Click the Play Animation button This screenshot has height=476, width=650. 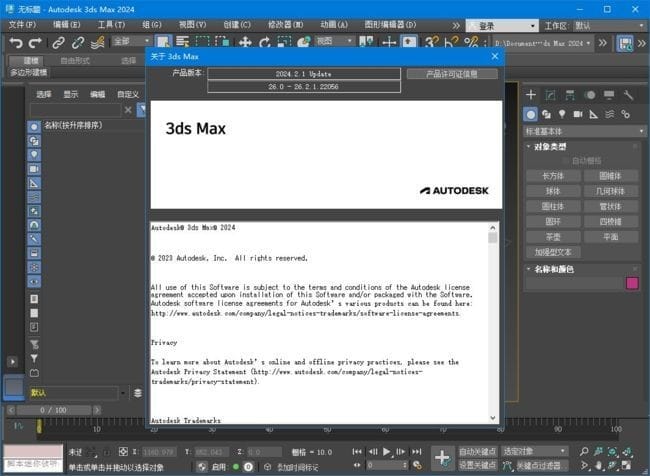[x=386, y=452]
